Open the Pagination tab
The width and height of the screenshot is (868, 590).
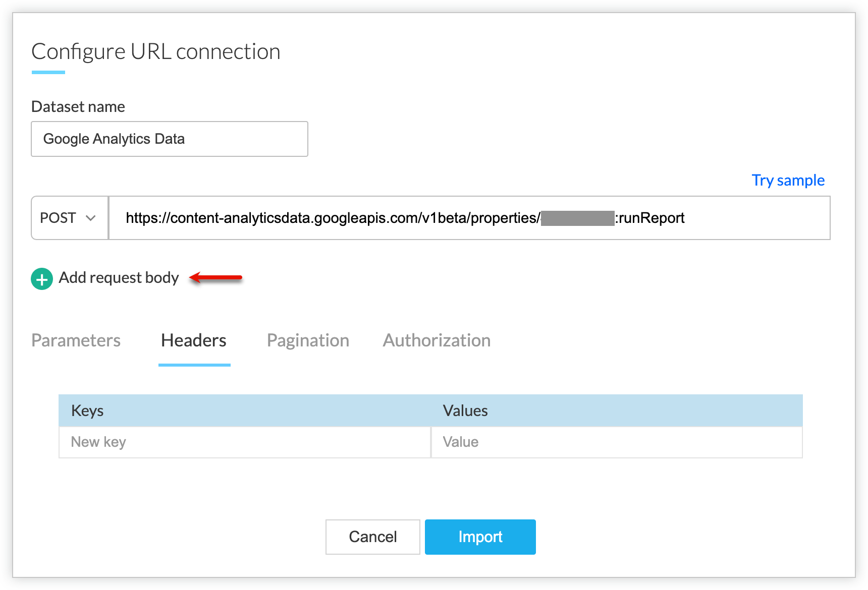click(x=308, y=340)
